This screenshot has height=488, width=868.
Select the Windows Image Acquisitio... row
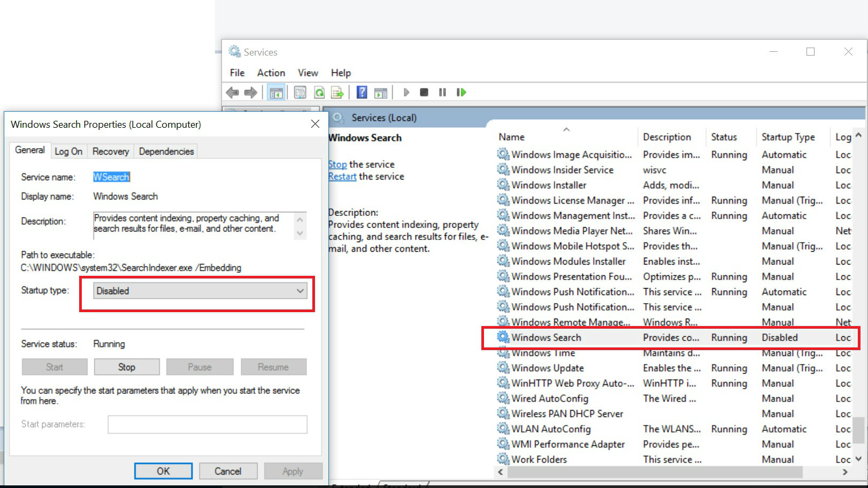(673, 154)
